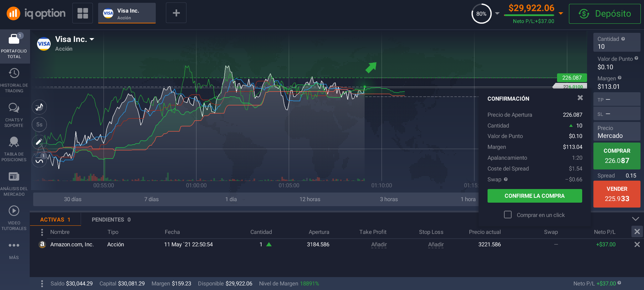Change the 5s candle interval
Screen dimensions: 644x290
39,124
